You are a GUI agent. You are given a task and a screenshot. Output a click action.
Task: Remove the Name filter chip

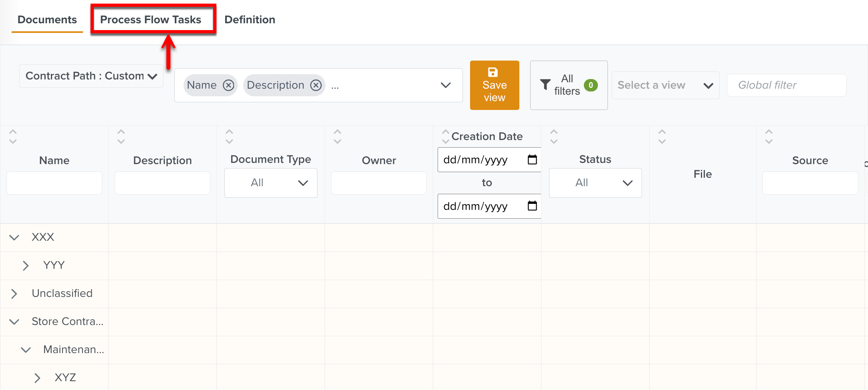click(x=228, y=85)
